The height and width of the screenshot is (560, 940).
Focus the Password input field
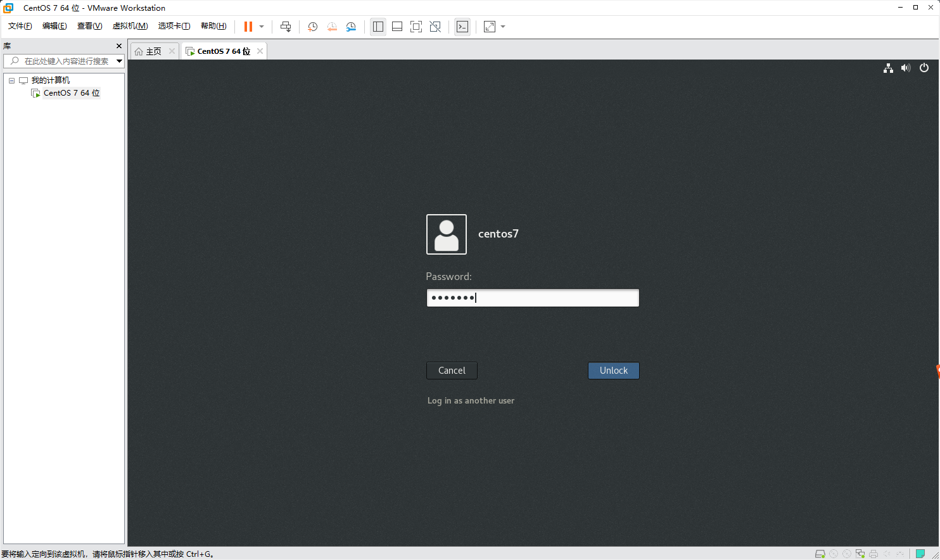tap(533, 298)
